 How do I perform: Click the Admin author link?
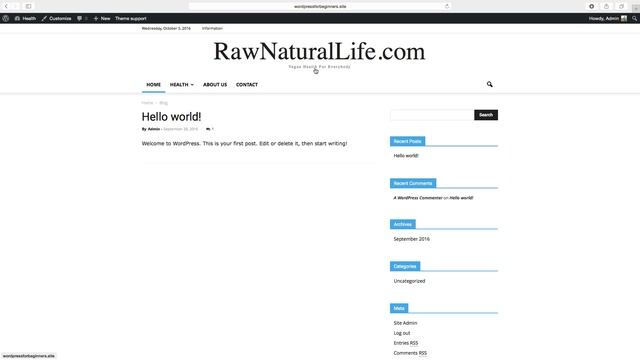(154, 129)
